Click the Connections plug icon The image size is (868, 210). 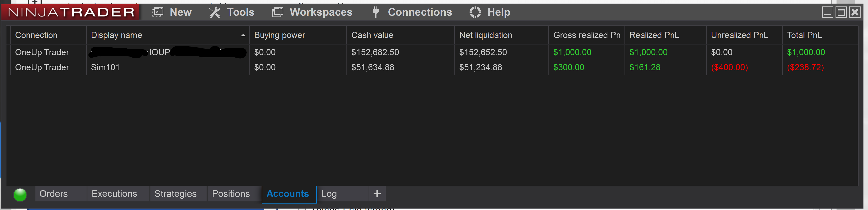[376, 12]
